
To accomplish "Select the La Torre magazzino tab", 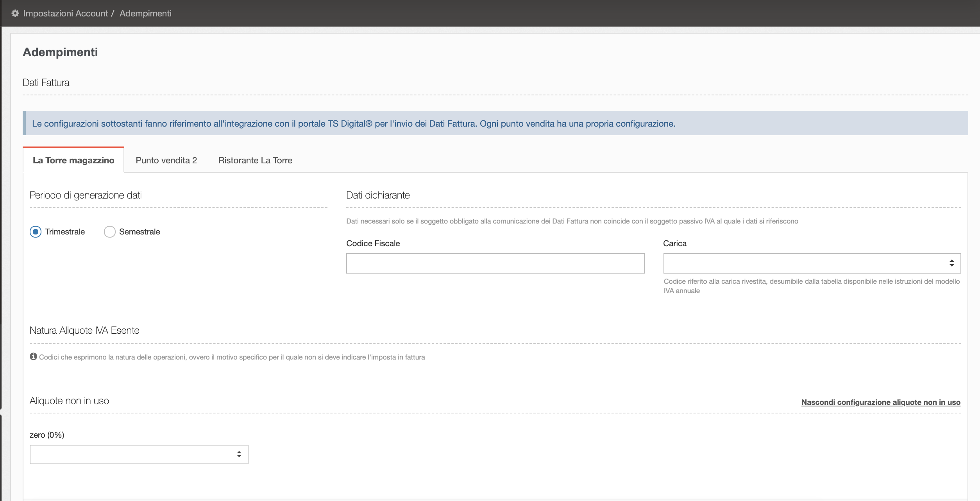I will [73, 160].
